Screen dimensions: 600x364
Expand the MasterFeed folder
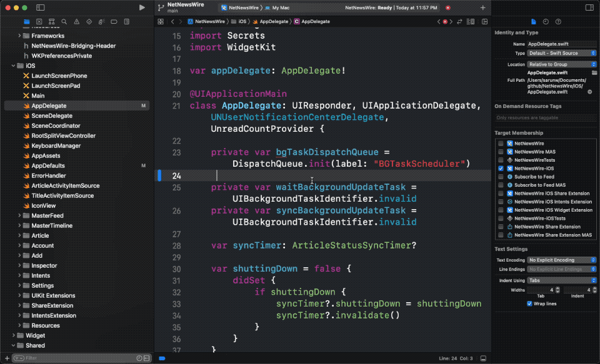coord(19,215)
